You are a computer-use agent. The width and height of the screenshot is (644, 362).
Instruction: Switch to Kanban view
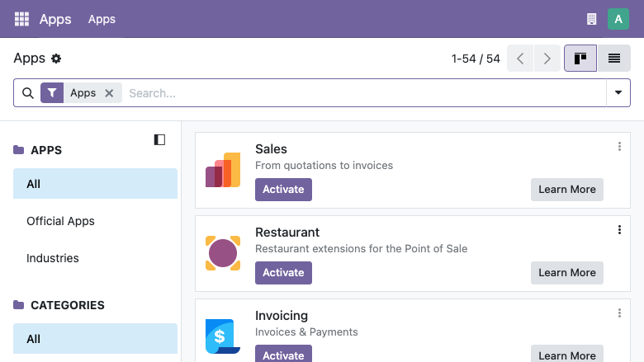(x=580, y=59)
